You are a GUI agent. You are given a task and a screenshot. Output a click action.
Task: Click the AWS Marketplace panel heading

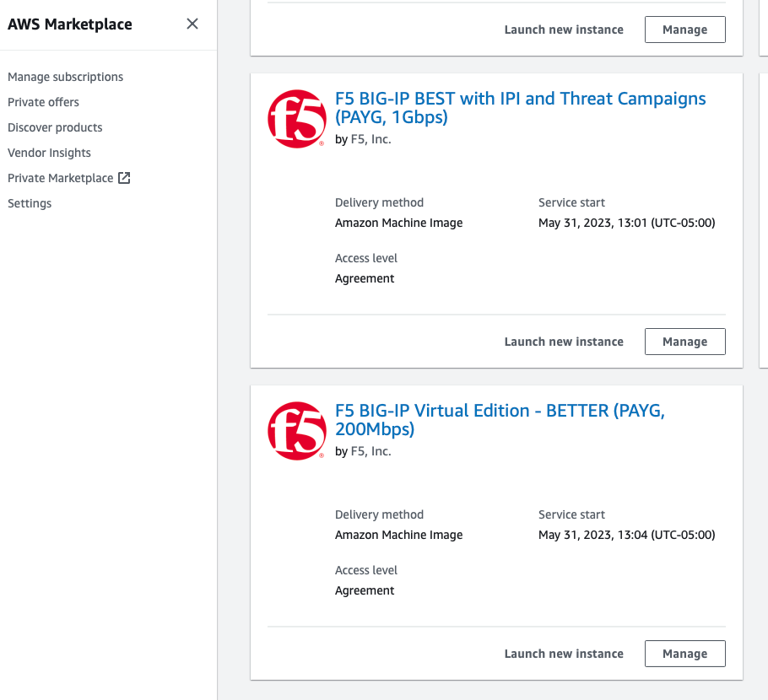70,24
